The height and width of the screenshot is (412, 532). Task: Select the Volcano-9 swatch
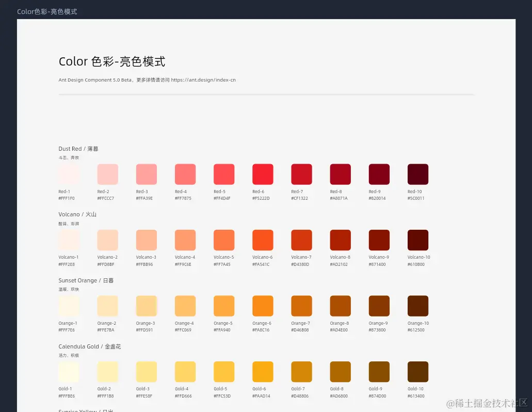click(379, 240)
